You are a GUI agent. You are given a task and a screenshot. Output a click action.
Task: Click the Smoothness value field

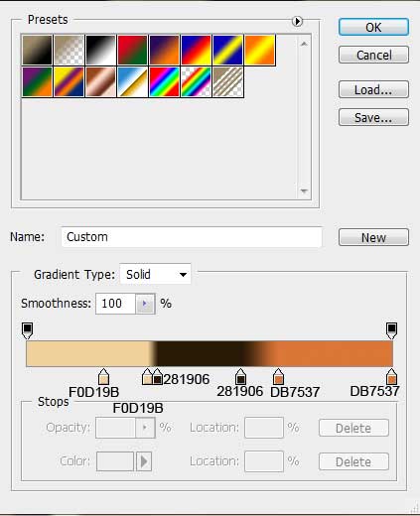115,304
